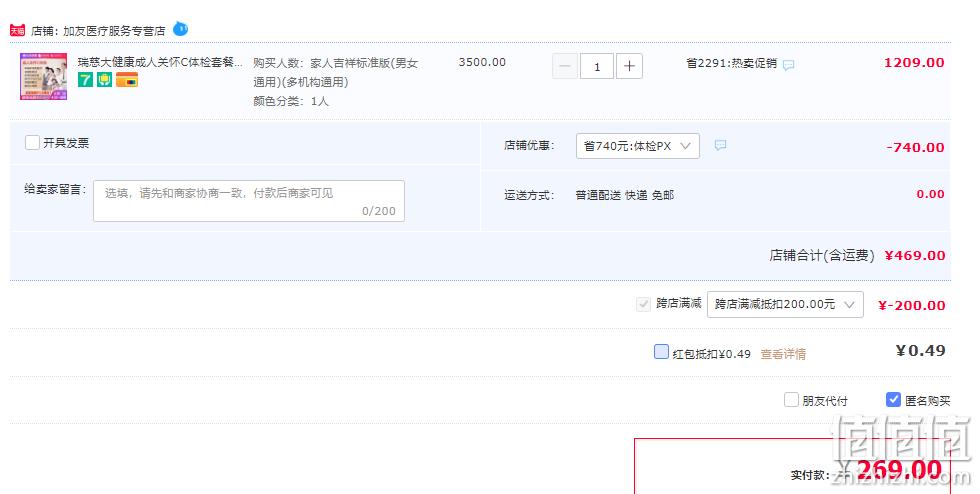Open the comment icon beside store discount dropdown
980x494 pixels.
coord(720,145)
